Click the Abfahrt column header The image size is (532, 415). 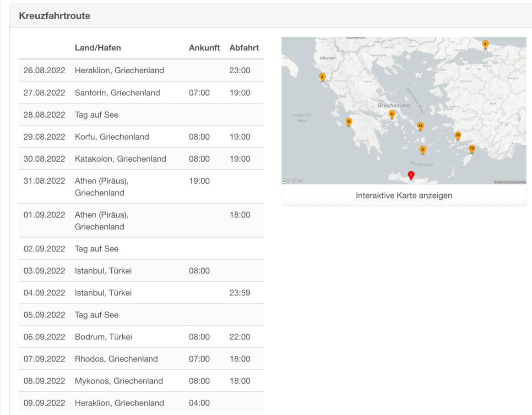tap(244, 48)
